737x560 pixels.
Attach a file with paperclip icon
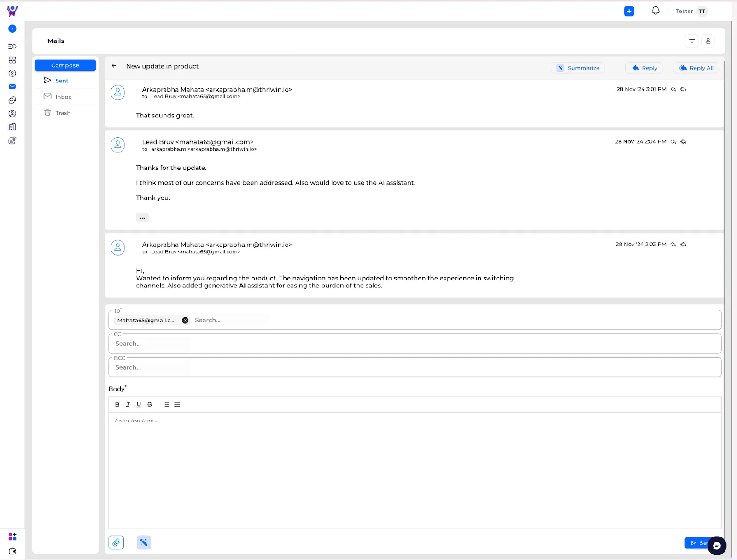pos(116,542)
